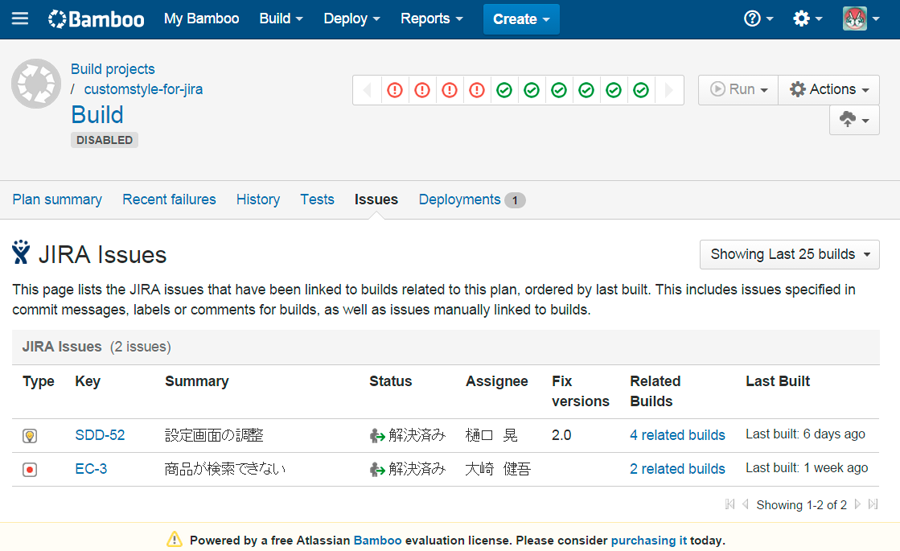Jump to first page of issues
900x551 pixels.
[730, 504]
